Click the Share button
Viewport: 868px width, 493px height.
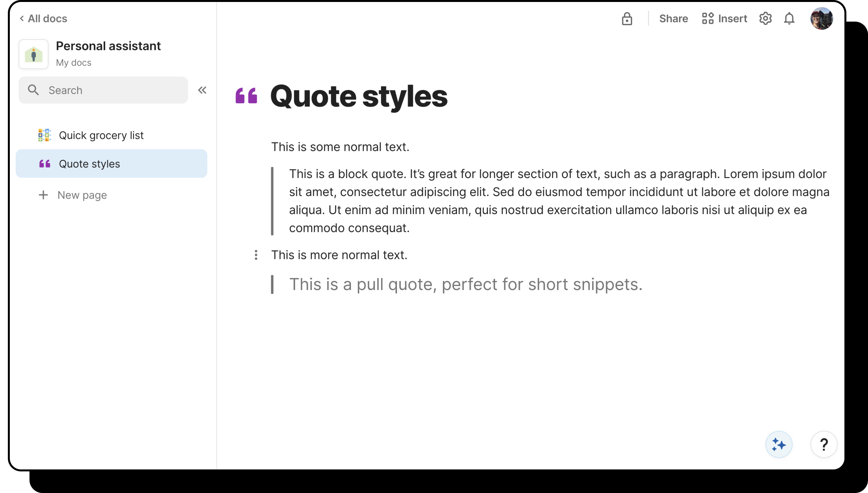(673, 19)
